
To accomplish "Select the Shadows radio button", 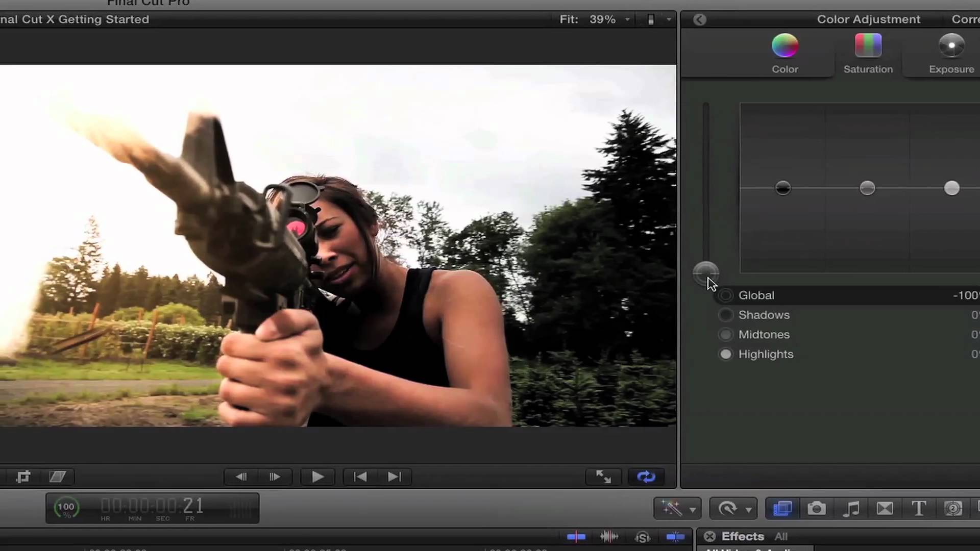I will click(x=726, y=315).
